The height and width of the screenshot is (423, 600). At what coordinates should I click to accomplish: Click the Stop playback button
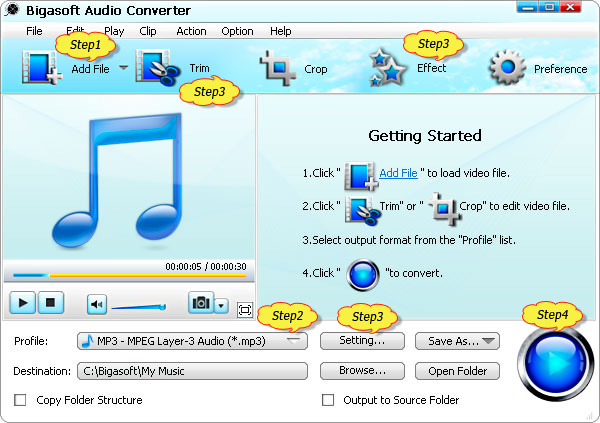pos(51,303)
